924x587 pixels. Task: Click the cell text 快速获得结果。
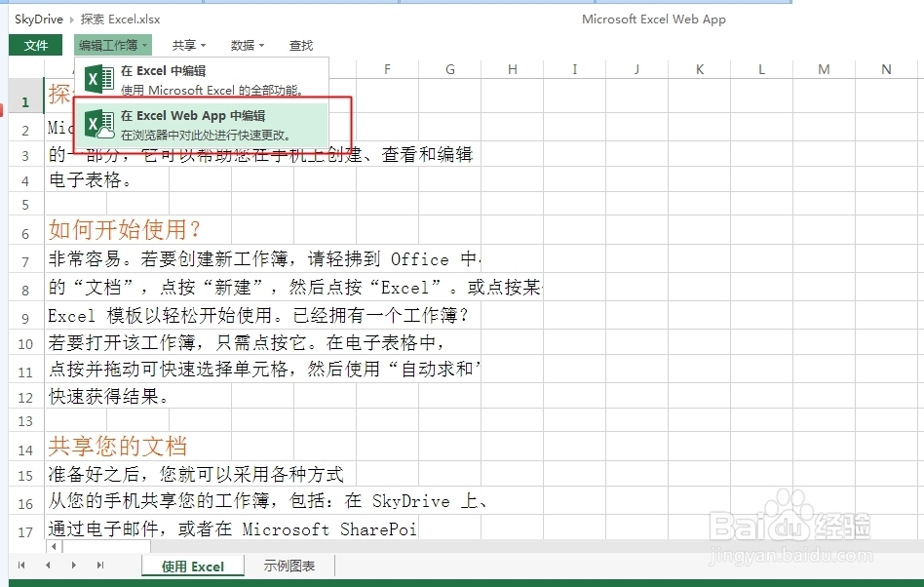(x=108, y=396)
